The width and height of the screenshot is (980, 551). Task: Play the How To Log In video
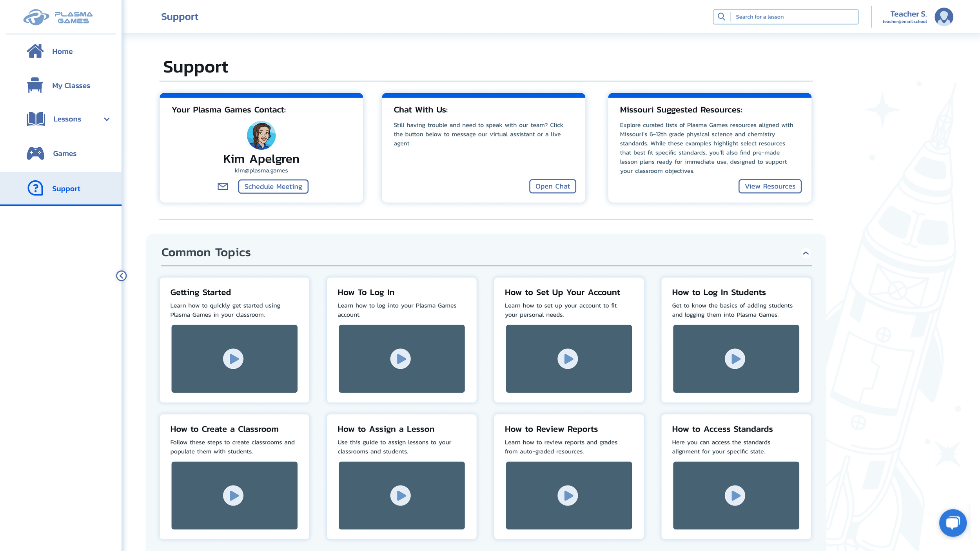pyautogui.click(x=400, y=359)
